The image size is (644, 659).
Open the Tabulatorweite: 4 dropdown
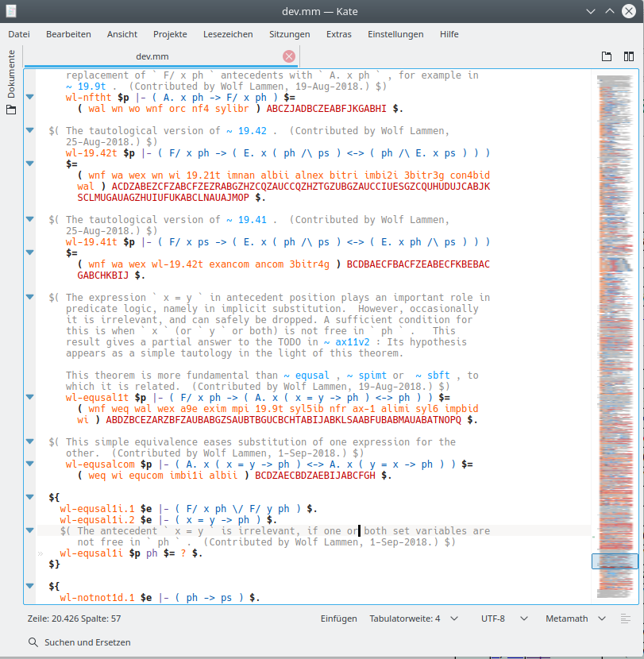click(413, 619)
